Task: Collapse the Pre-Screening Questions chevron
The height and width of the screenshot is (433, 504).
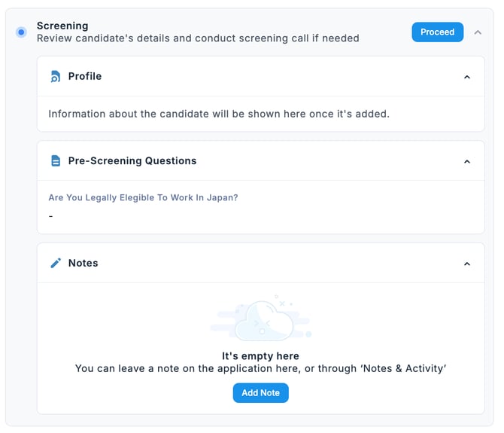Action: click(x=467, y=161)
